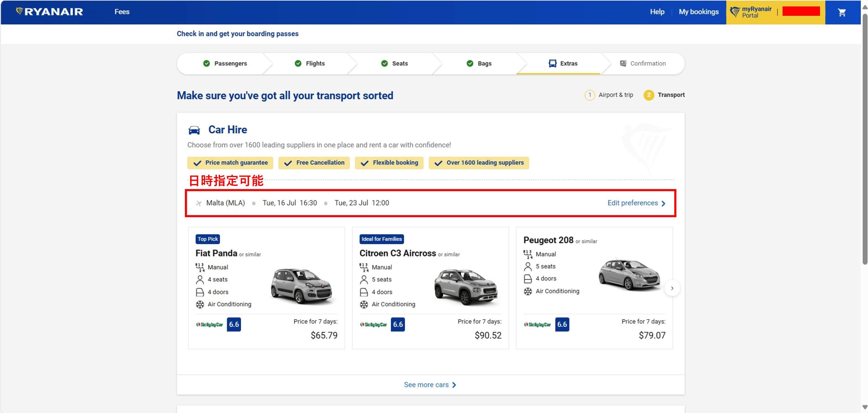868x413 pixels.
Task: Click the SicilybyCar logo on Citroen C3 card
Action: [373, 325]
